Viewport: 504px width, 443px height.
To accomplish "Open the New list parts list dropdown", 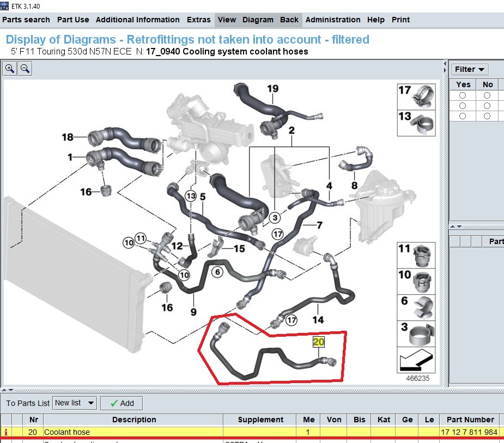I will click(75, 403).
